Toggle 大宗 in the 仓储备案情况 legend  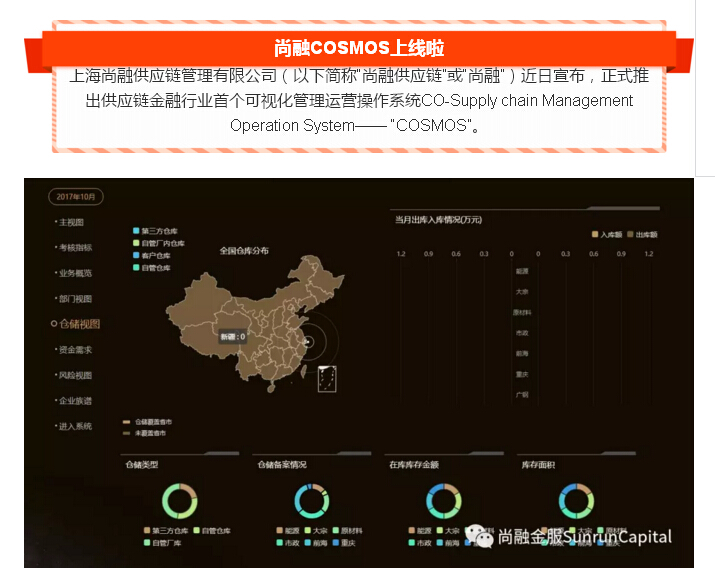tap(316, 531)
